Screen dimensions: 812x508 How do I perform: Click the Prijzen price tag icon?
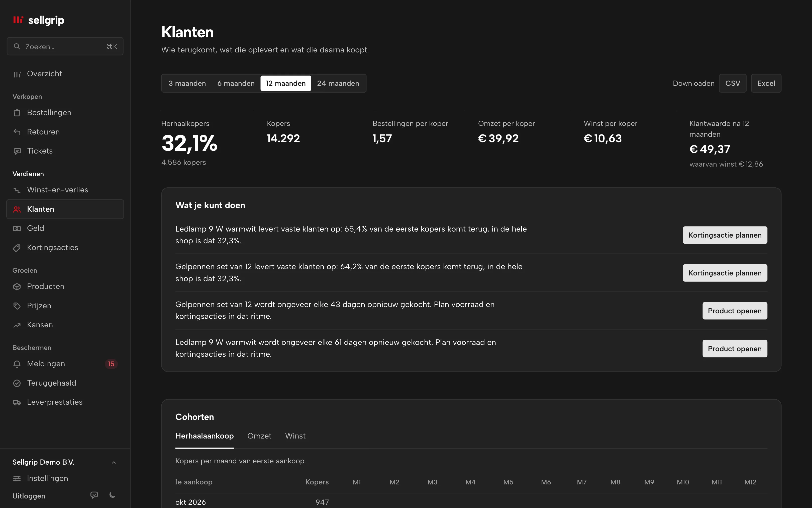point(17,306)
